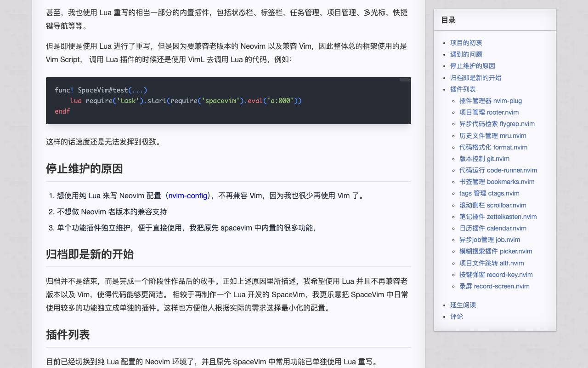This screenshot has width=588, height=368.
Task: Select 项目文件跳转 altf.nvim entry
Action: 492,263
